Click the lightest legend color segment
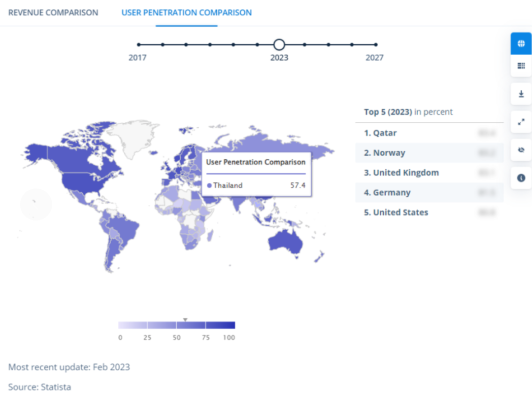532x395 pixels. coord(133,325)
